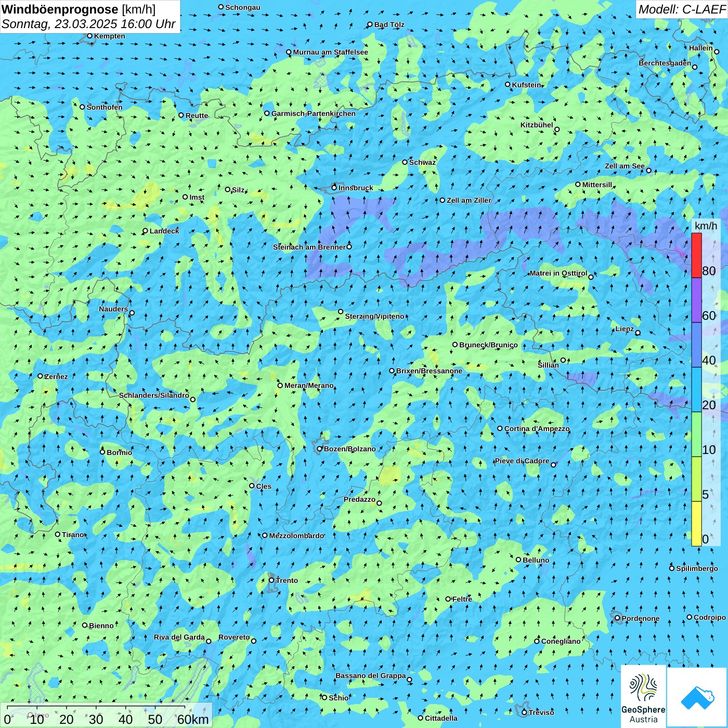Click the Belluno city label
The width and height of the screenshot is (728, 728).
coord(536,560)
